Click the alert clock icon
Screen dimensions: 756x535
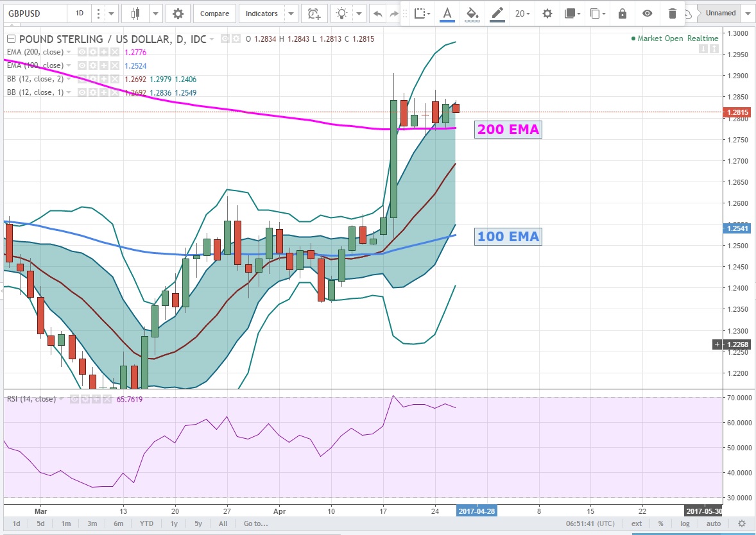[313, 13]
